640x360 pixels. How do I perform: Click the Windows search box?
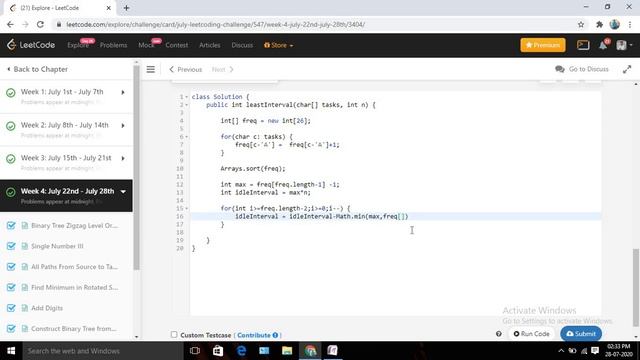[103, 351]
